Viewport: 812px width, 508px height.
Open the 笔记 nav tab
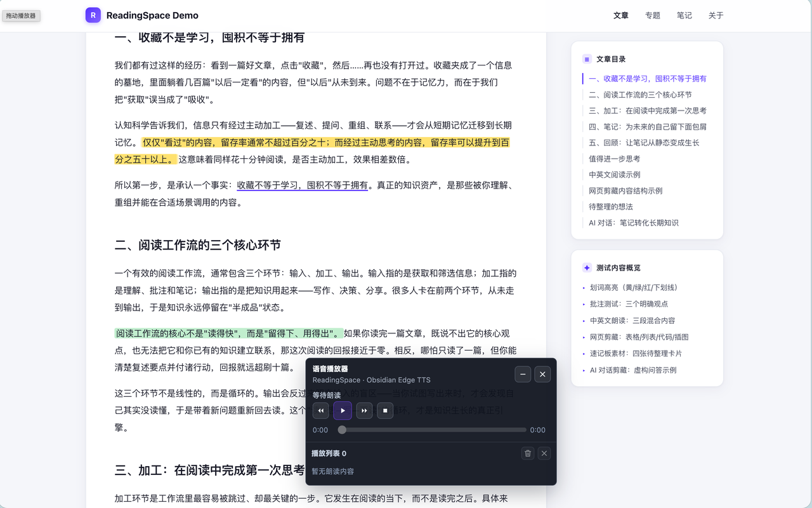[684, 15]
